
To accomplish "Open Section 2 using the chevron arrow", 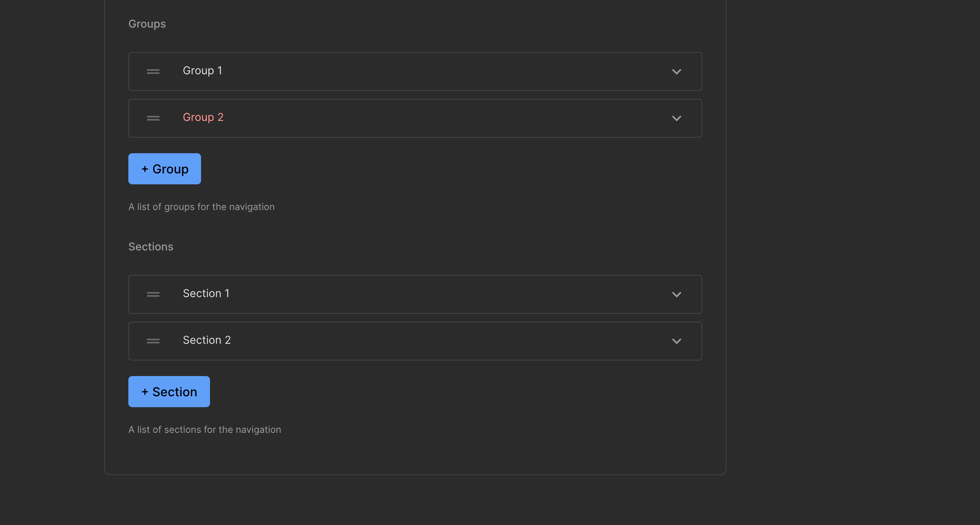I will [x=676, y=341].
